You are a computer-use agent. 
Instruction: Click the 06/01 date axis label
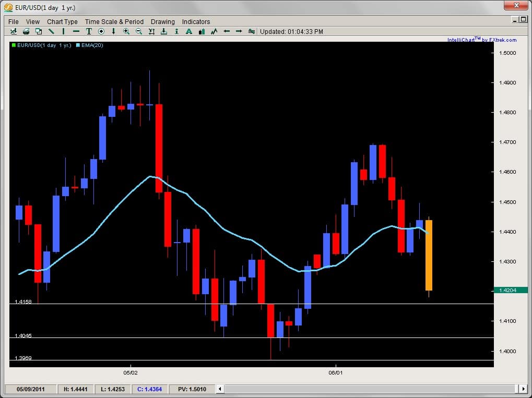pos(336,372)
